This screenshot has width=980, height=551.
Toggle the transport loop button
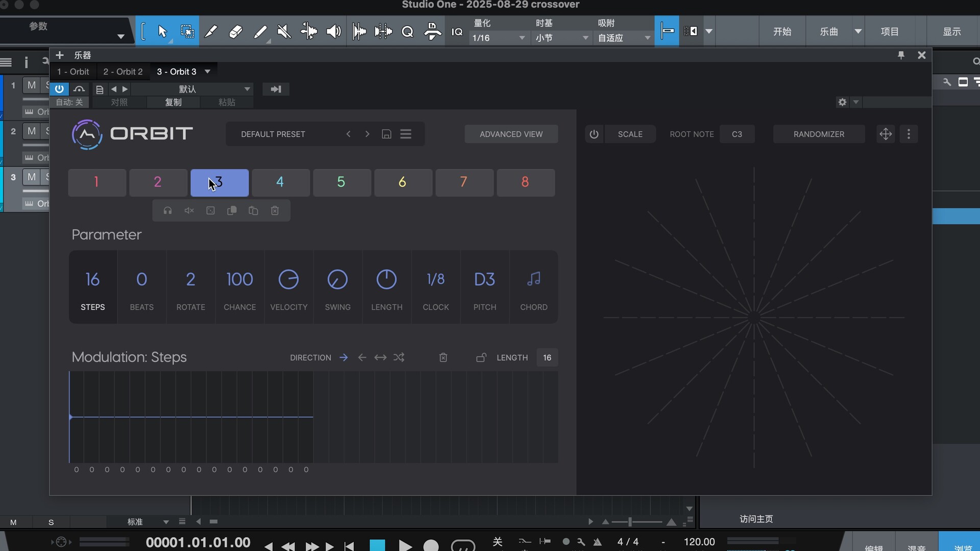(463, 545)
